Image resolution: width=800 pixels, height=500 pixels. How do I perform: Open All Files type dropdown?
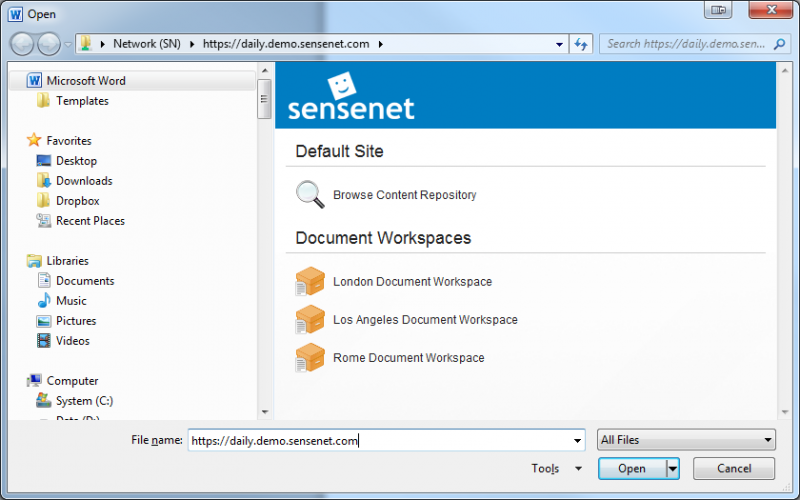686,440
